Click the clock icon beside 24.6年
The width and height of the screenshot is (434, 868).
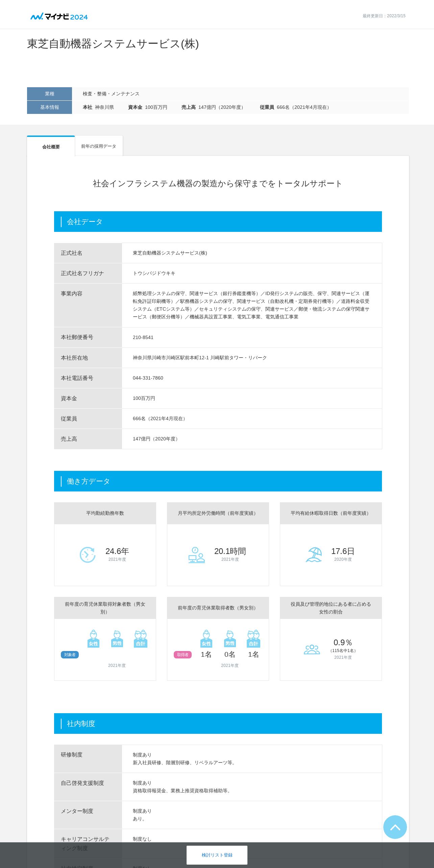pyautogui.click(x=88, y=555)
